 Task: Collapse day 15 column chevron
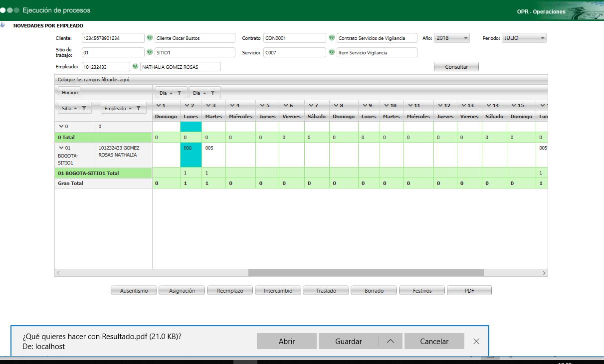tap(514, 105)
